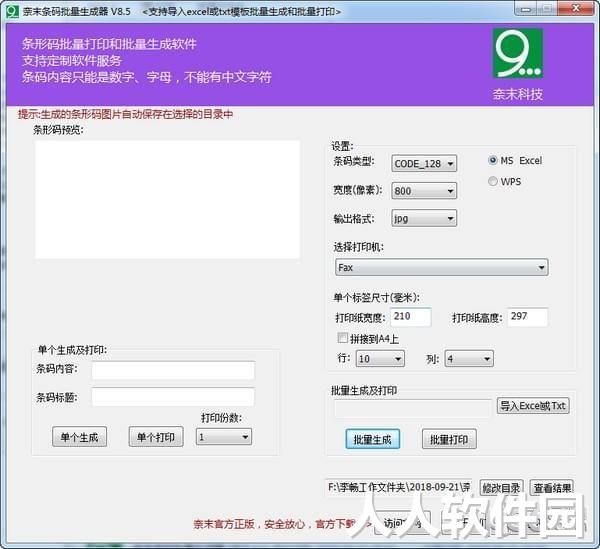This screenshot has height=549, width=600.
Task: Open the 宽度(像素) 800 dropdown
Action: (424, 191)
